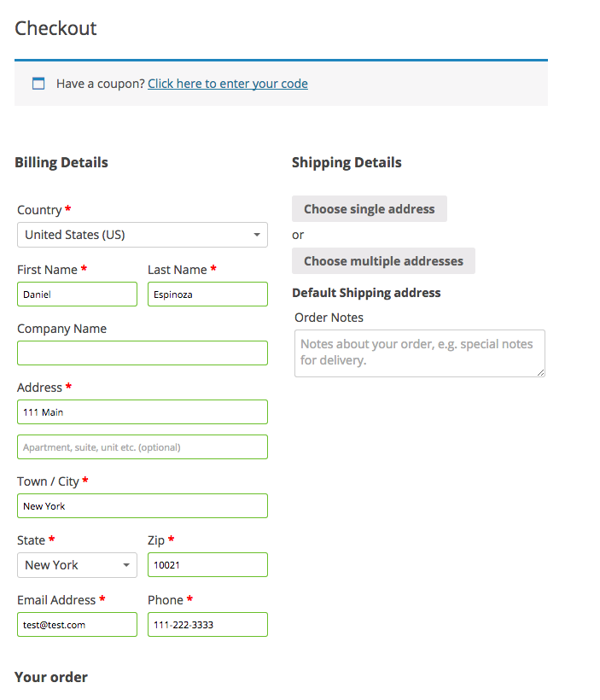Viewport: 600px width, 700px height.
Task: Focus the Apartment, suite, unit optional field
Action: pos(142,447)
